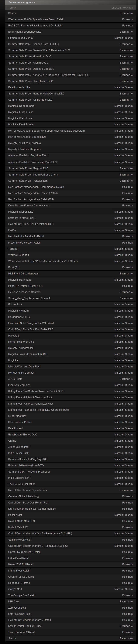
Task: Select Batman: Arkham Asylum GOTY row
Action: click(26, 466)
